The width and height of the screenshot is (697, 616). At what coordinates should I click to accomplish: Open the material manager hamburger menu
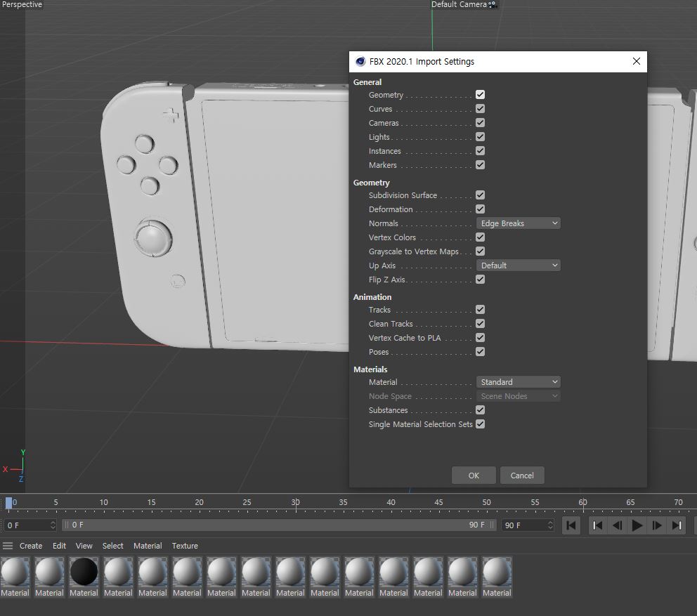[x=8, y=546]
